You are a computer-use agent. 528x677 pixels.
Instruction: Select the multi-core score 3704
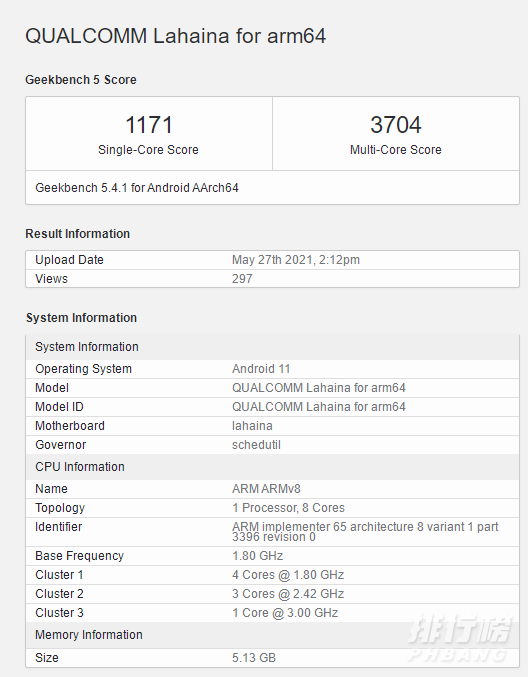click(x=395, y=125)
